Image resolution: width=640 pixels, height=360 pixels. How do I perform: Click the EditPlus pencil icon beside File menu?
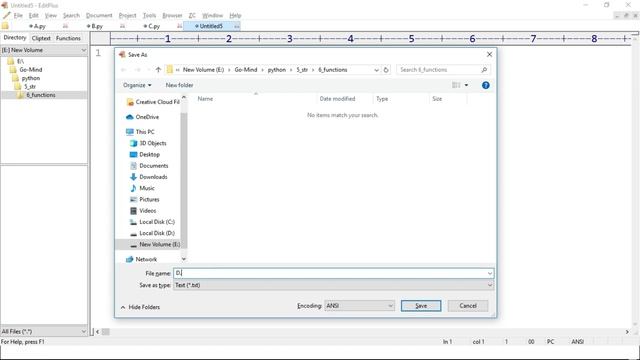point(6,16)
